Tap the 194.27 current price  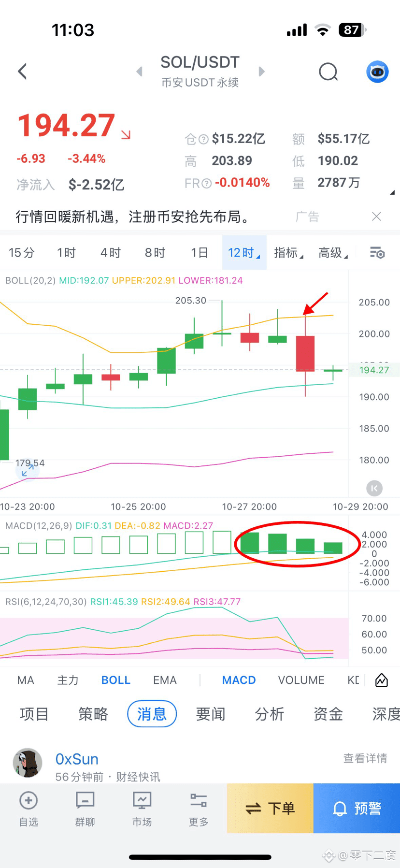[66, 126]
